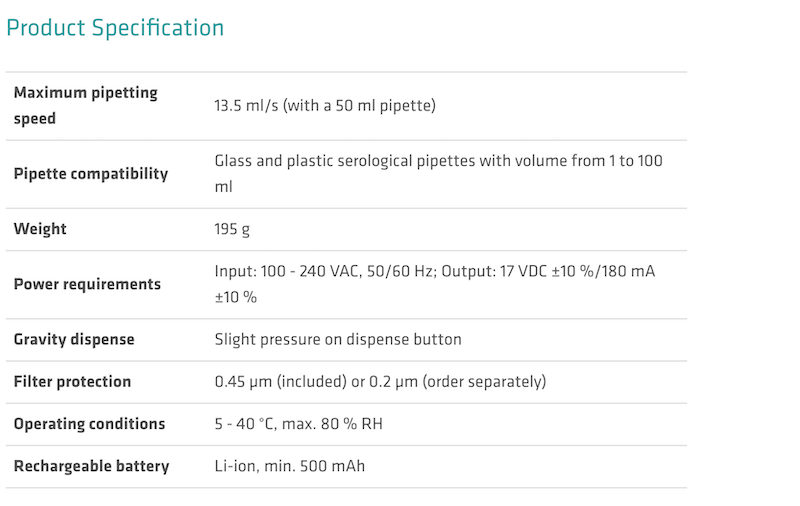
Task: Select the Filter protection label
Action: [72, 381]
